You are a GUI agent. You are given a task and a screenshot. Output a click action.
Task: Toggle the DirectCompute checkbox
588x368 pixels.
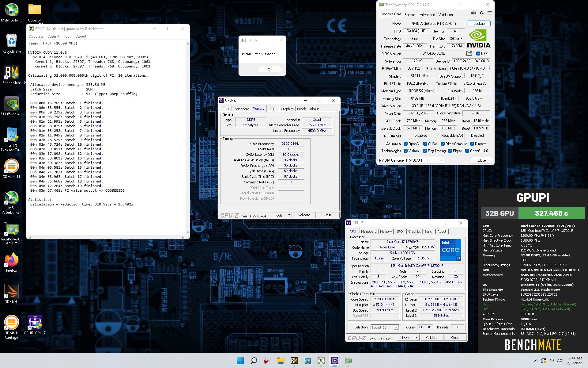[x=443, y=144]
